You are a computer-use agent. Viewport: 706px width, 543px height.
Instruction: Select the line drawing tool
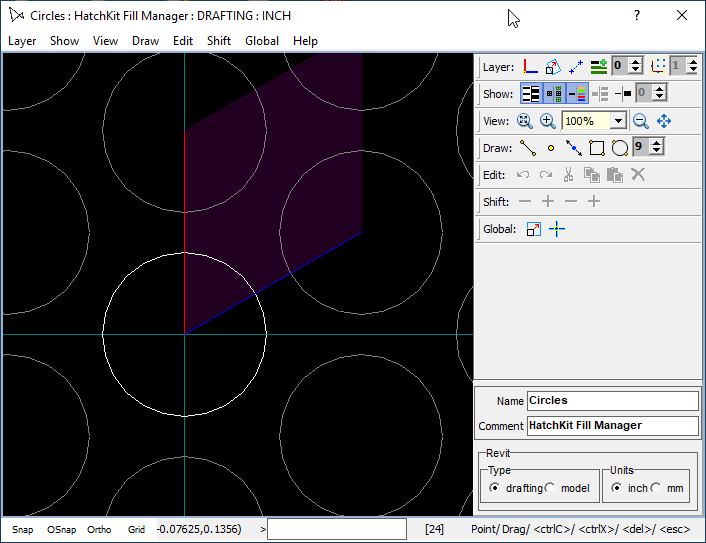[x=527, y=148]
